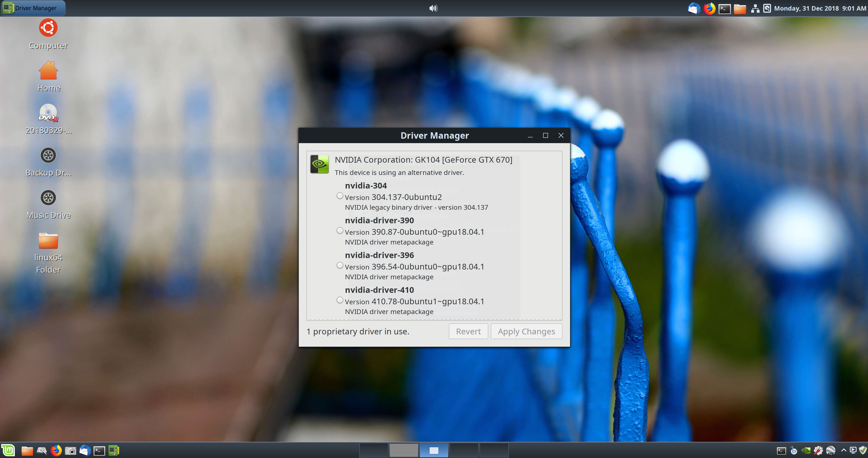Select the linux64 Folder desktop icon

[49, 253]
